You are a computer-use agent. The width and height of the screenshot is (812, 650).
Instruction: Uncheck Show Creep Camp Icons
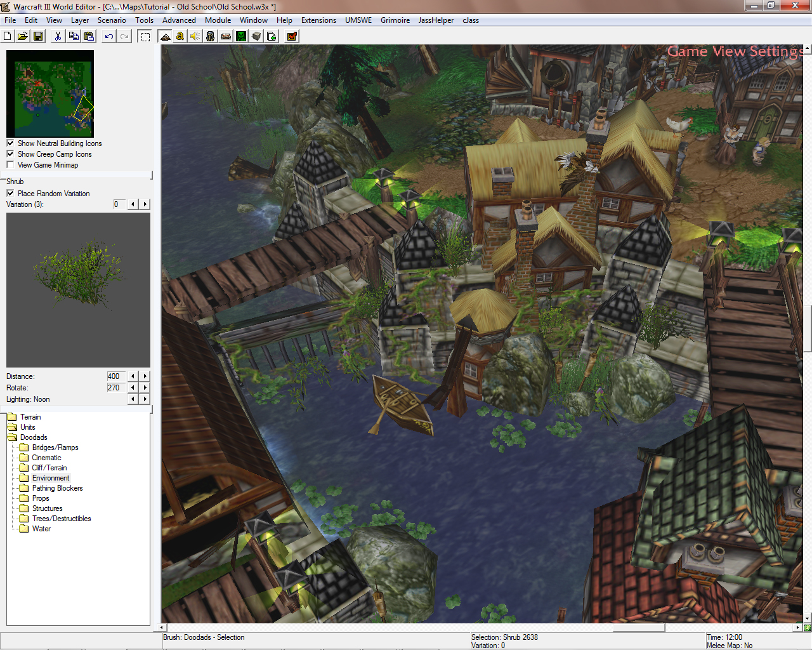10,154
